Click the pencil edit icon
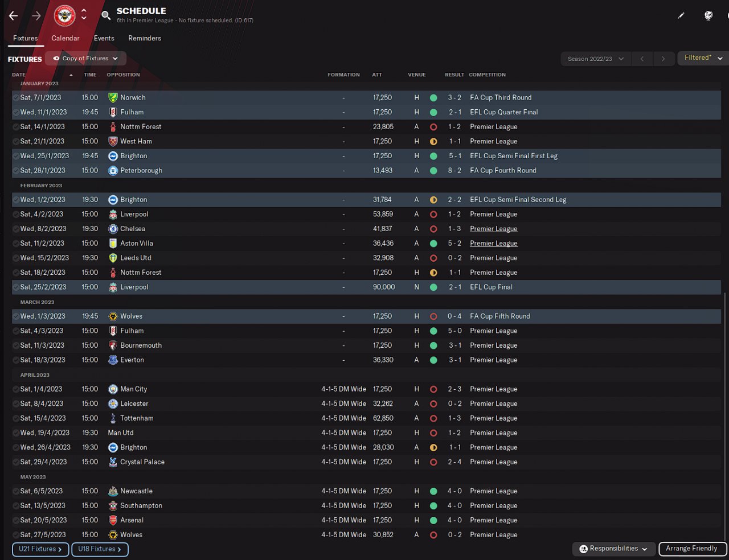This screenshot has height=560, width=729. [681, 15]
